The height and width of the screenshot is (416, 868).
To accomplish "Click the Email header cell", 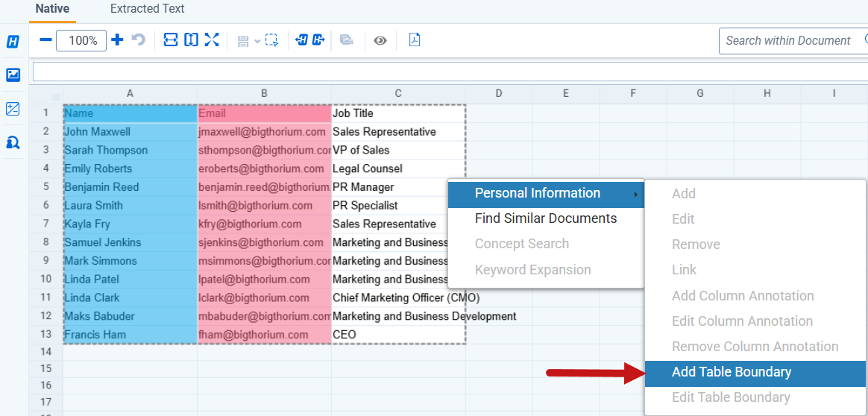I will pos(265,113).
